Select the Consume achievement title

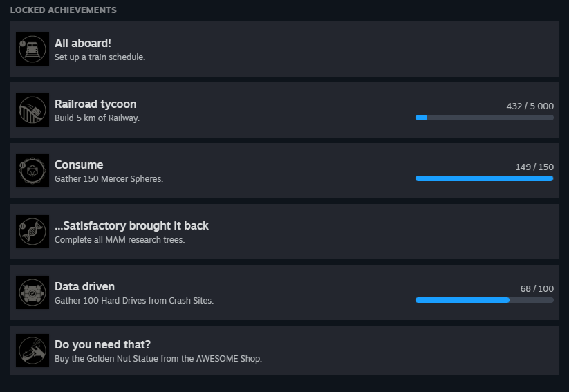tap(79, 165)
